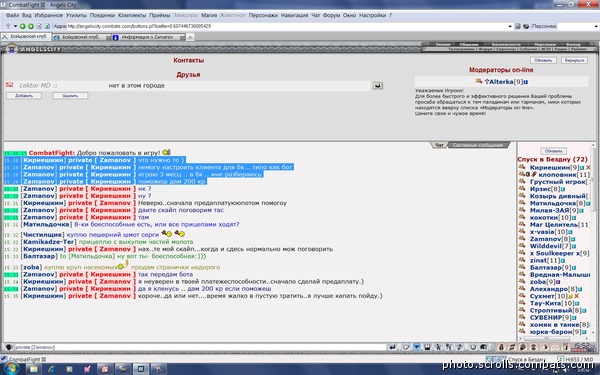The image size is (600, 375).
Task: Close the second Бойцовский клуб tab
Action: point(108,37)
